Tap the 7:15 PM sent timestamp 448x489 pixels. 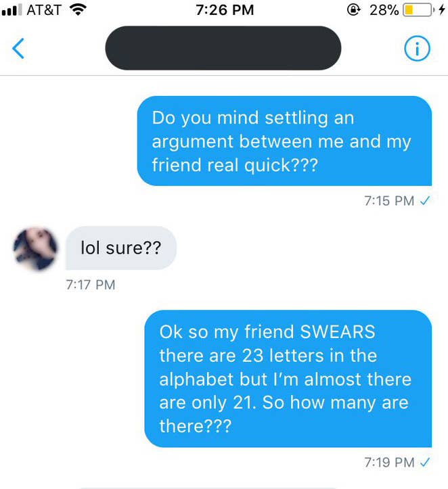(x=389, y=201)
